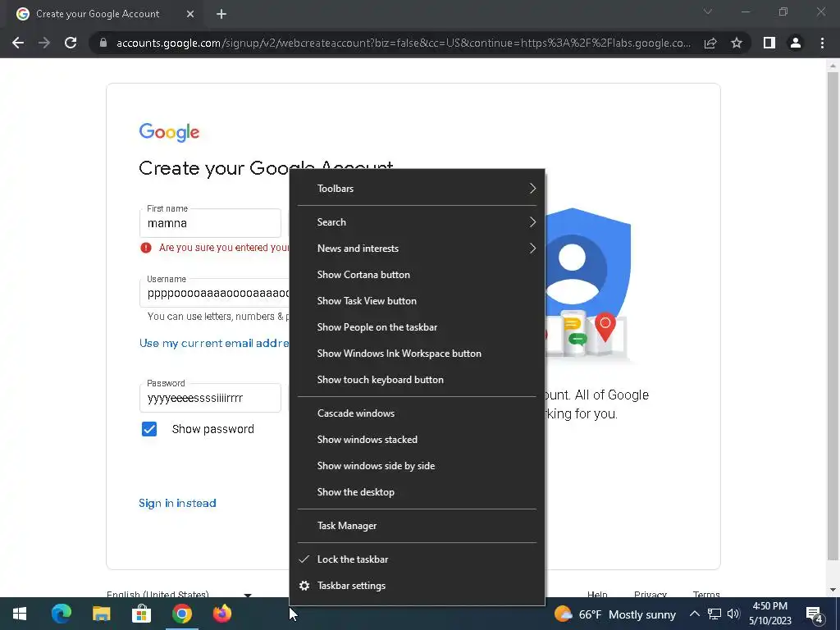The width and height of the screenshot is (840, 630).
Task: Toggle Show Cortana button
Action: (x=417, y=275)
